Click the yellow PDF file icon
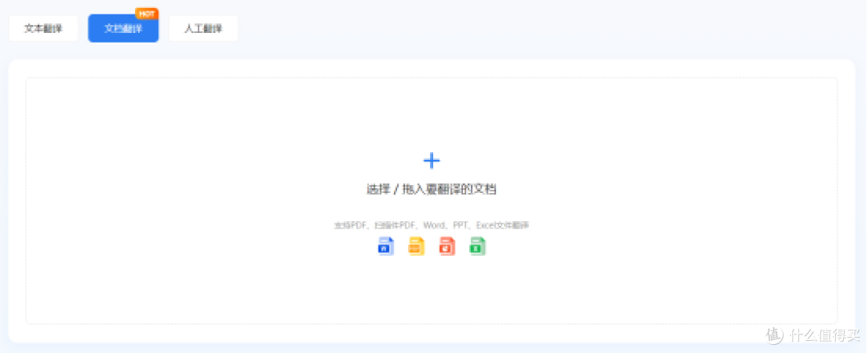 tap(416, 246)
